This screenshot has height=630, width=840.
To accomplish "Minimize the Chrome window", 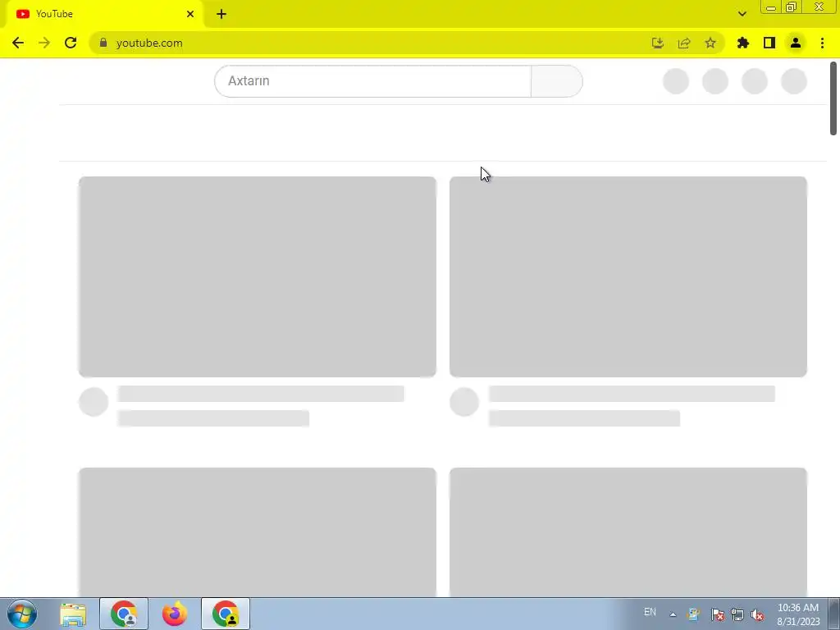I will coord(771,7).
